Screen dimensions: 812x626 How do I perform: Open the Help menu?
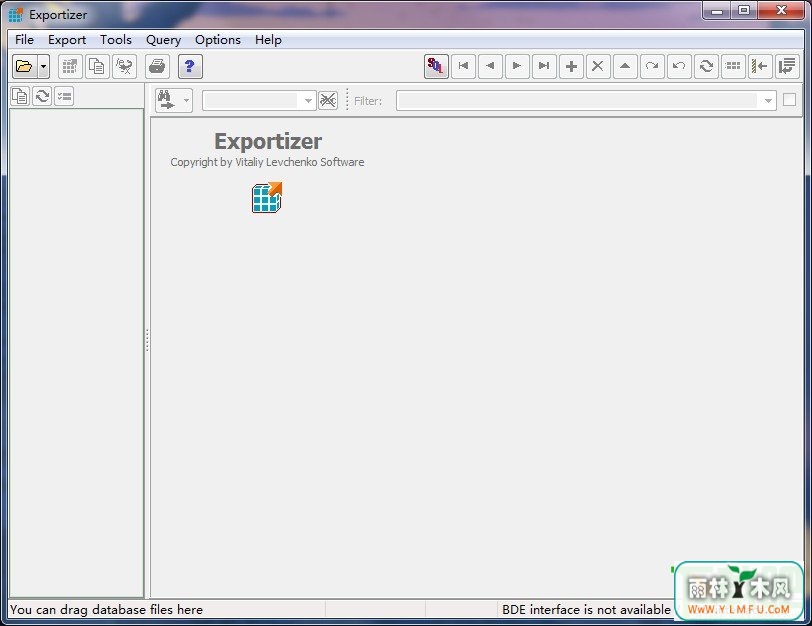coord(268,40)
